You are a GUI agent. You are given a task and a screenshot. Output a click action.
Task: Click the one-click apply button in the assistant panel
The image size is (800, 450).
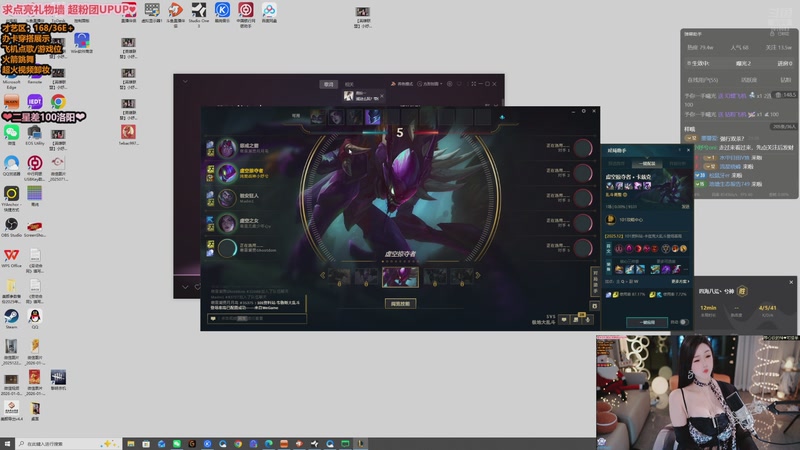(647, 322)
